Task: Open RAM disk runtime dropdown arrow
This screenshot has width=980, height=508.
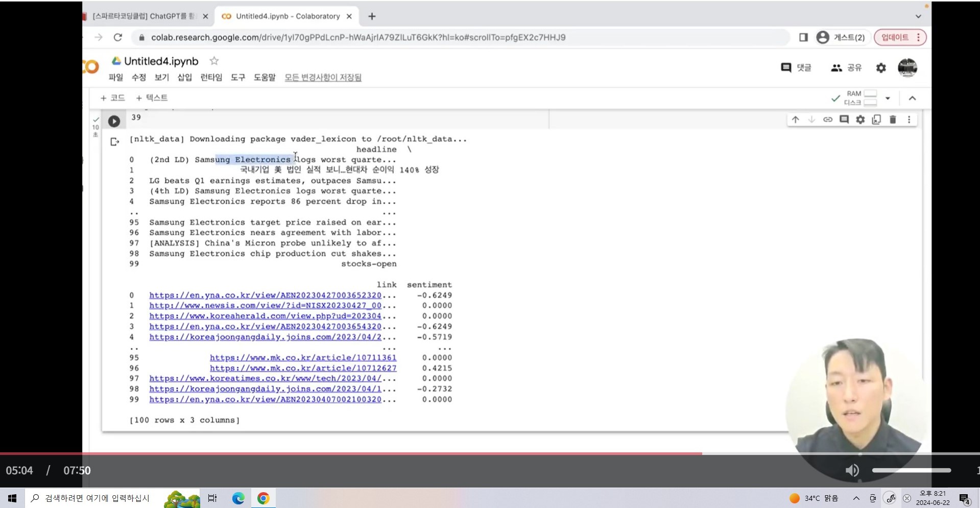Action: click(x=888, y=98)
